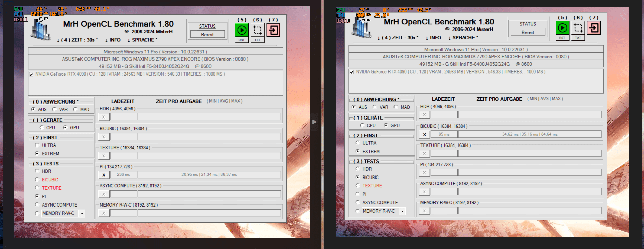
Task: Select TEXTURE test radio in left window
Action: pos(37,188)
